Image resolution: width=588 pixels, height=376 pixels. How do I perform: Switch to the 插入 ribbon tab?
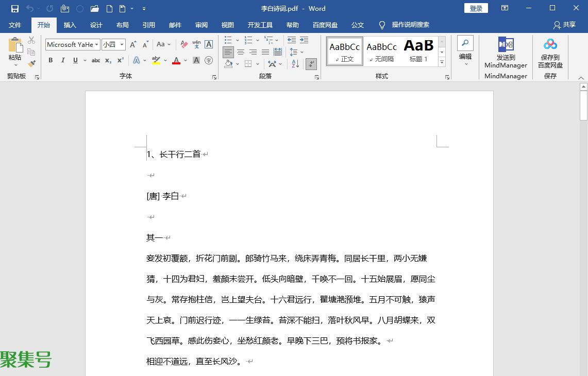70,25
